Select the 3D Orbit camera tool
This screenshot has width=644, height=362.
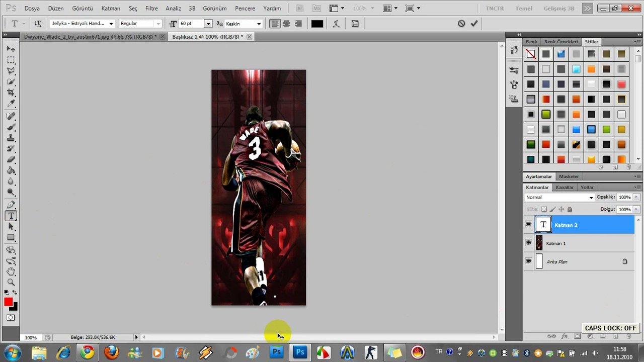tap(11, 261)
